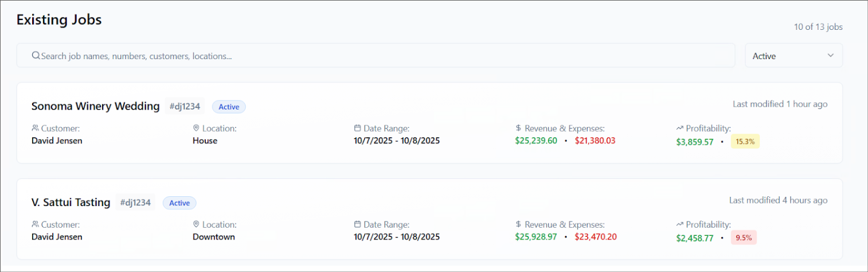Image resolution: width=868 pixels, height=272 pixels.
Task: Click the 9.5% profitability margin badge
Action: (744, 238)
